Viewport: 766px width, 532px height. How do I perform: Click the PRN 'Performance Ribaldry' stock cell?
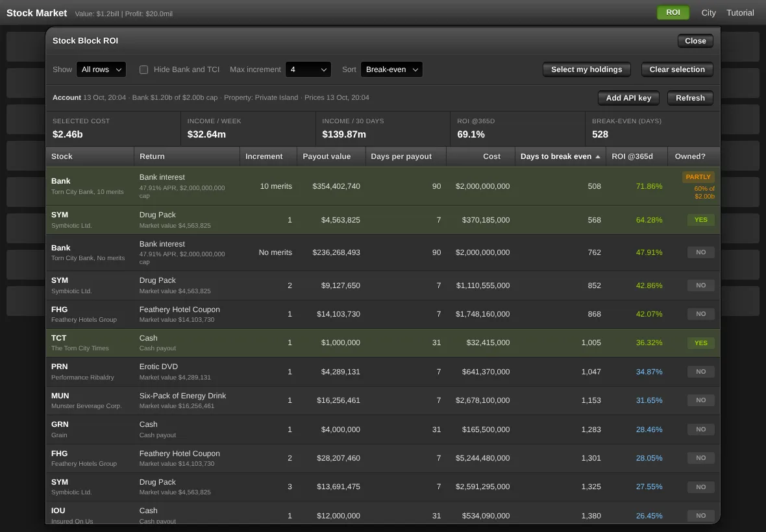pos(90,371)
